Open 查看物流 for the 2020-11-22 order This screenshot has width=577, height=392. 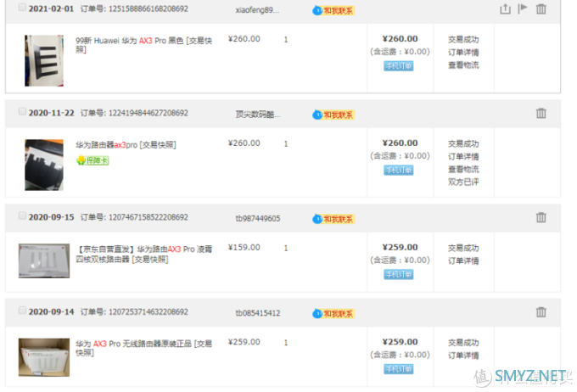pos(463,170)
